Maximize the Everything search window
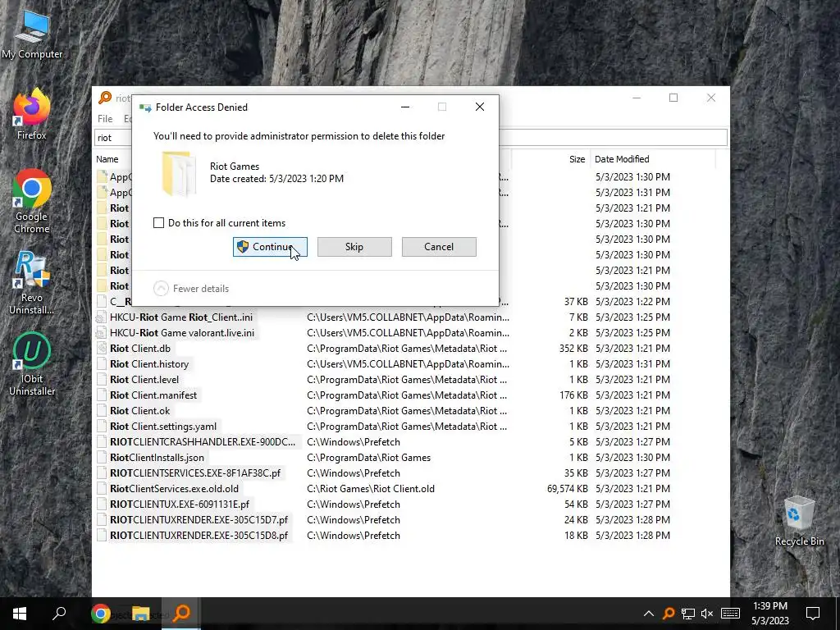The image size is (840, 630). (673, 98)
